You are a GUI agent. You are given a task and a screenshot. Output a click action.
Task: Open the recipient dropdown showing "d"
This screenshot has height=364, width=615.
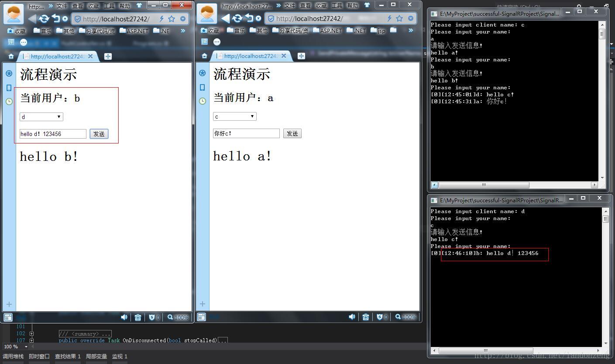coord(41,117)
